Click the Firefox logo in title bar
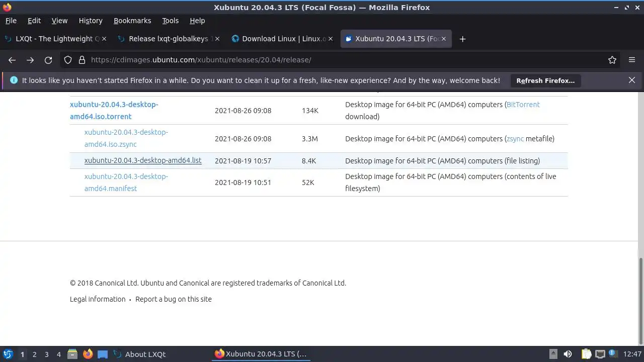This screenshot has height=362, width=644. pos(7,7)
